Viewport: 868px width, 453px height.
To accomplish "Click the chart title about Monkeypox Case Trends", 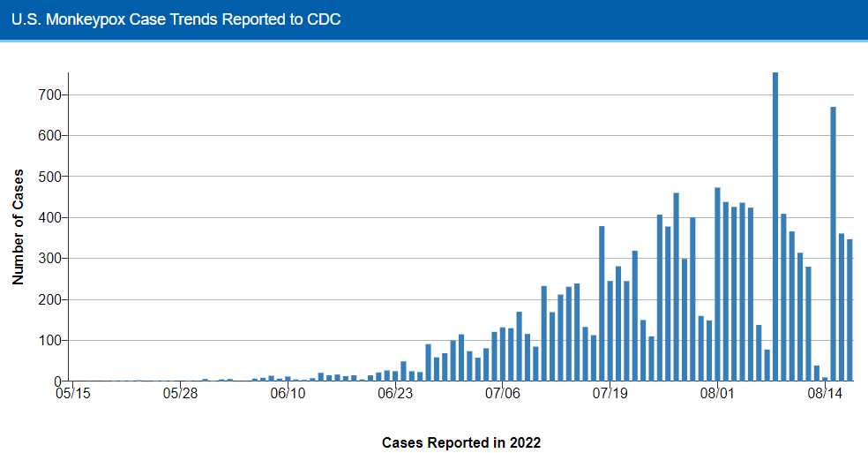I will coord(176,19).
